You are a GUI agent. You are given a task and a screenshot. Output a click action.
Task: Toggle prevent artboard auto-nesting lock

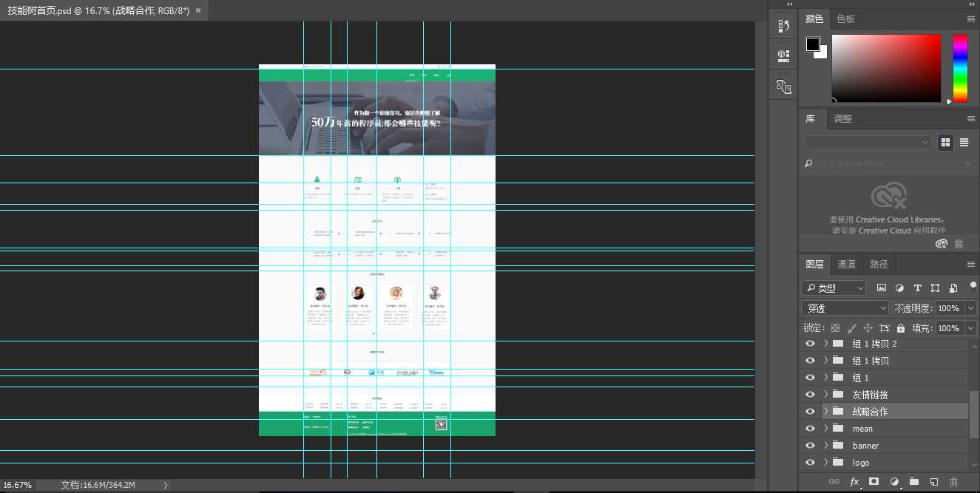tap(884, 328)
